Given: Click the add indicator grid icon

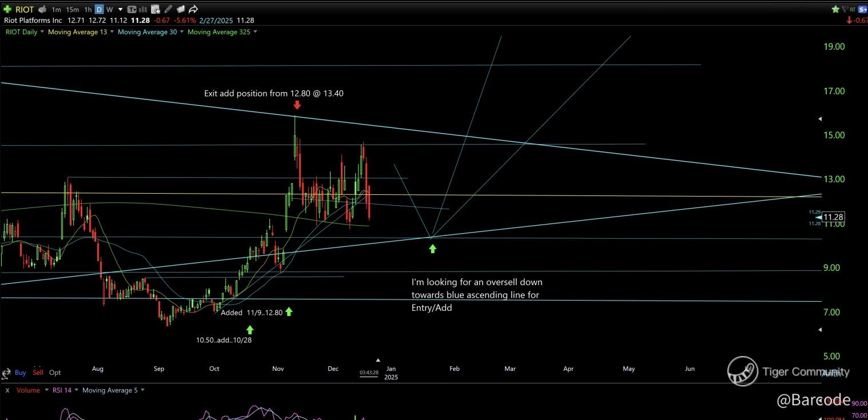Looking at the screenshot, I should tap(156, 9).
